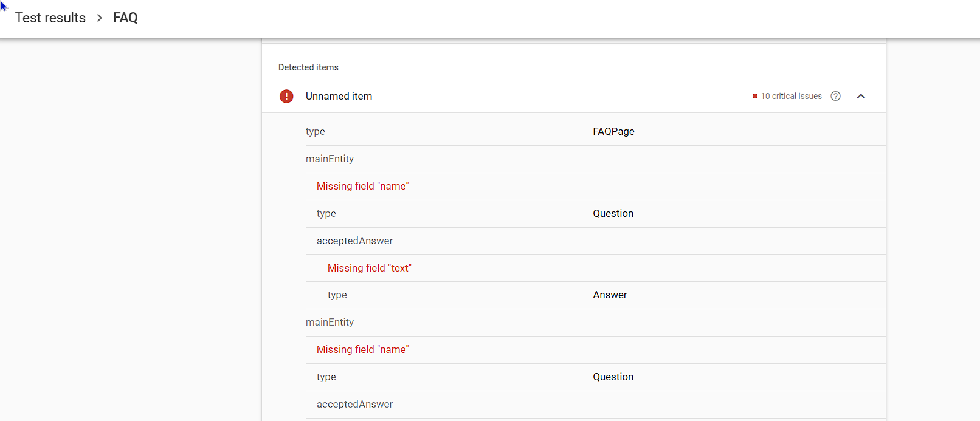Click the breadcrumb arrow separator
Image resolution: width=980 pixels, height=421 pixels.
pyautogui.click(x=100, y=18)
